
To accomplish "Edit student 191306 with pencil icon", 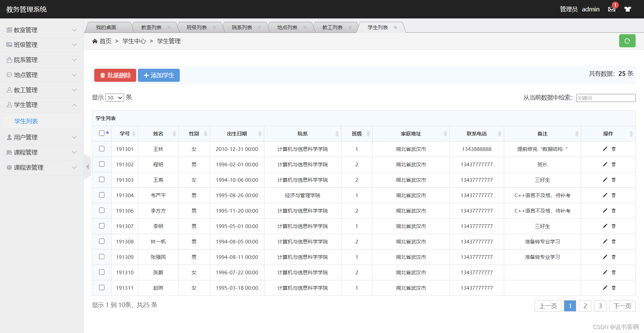I will 605,211.
